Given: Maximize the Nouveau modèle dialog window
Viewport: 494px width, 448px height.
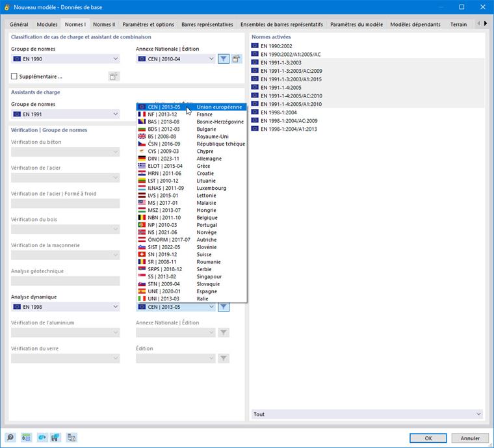Looking at the screenshot, I should [461, 7].
